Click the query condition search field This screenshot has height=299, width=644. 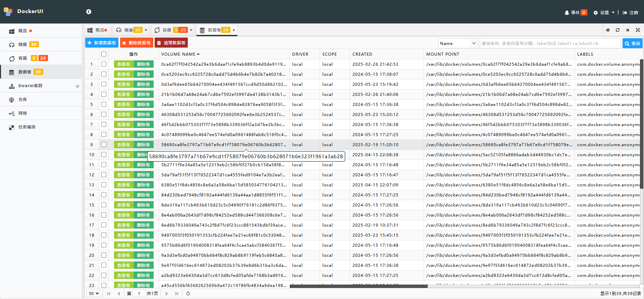550,43
